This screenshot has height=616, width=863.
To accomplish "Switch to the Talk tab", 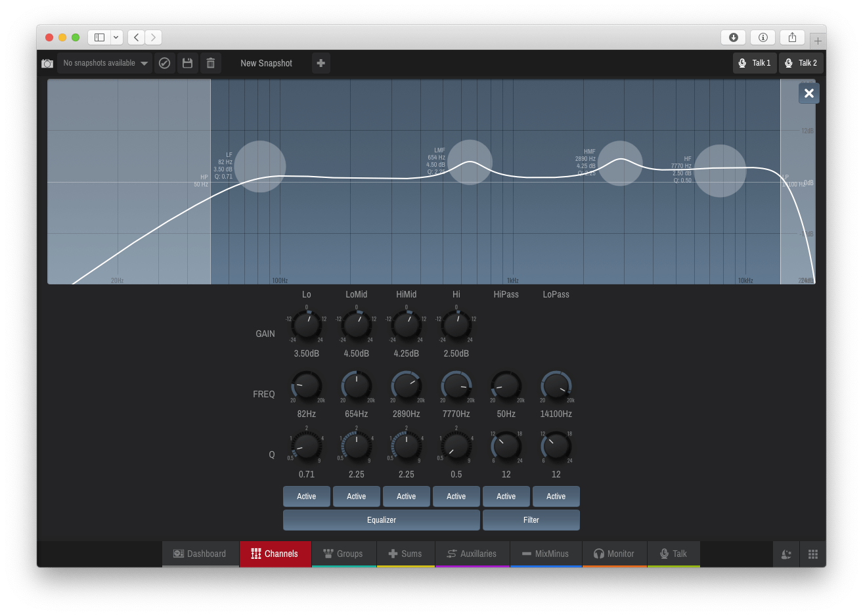I will pyautogui.click(x=674, y=554).
